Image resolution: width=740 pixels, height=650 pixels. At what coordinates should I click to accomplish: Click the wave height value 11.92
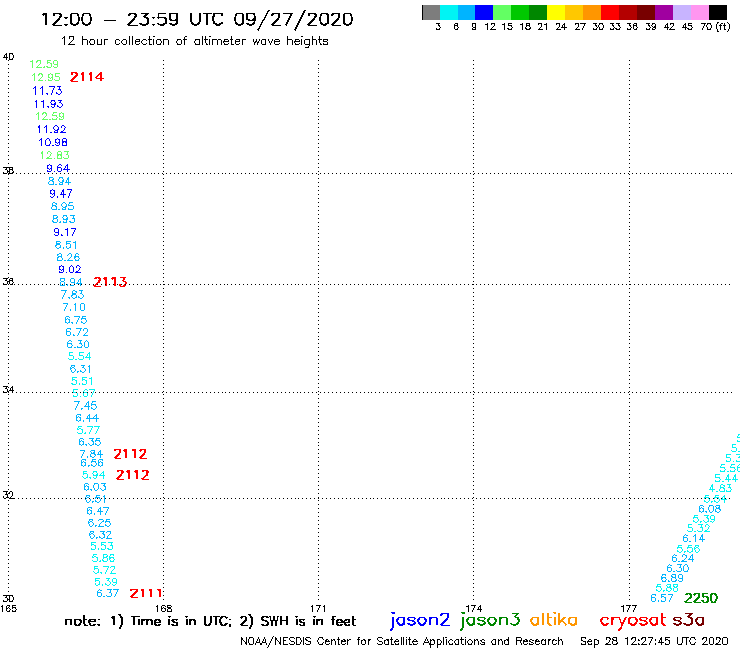click(x=51, y=129)
